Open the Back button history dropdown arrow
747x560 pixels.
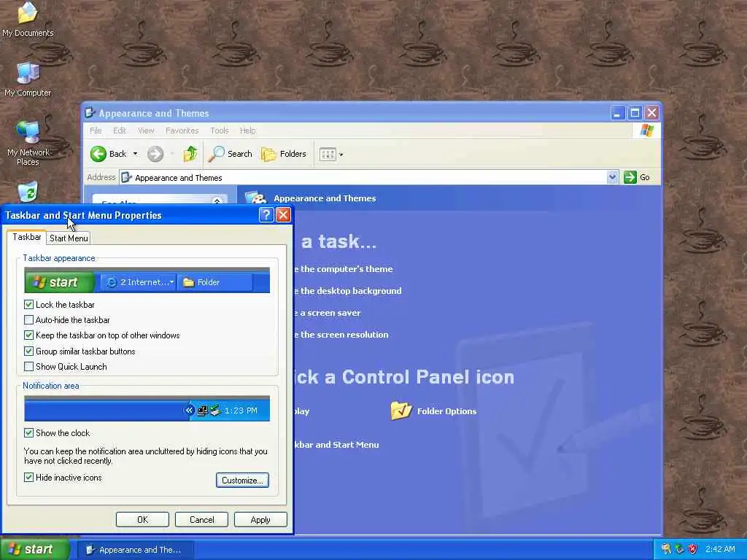coord(135,154)
